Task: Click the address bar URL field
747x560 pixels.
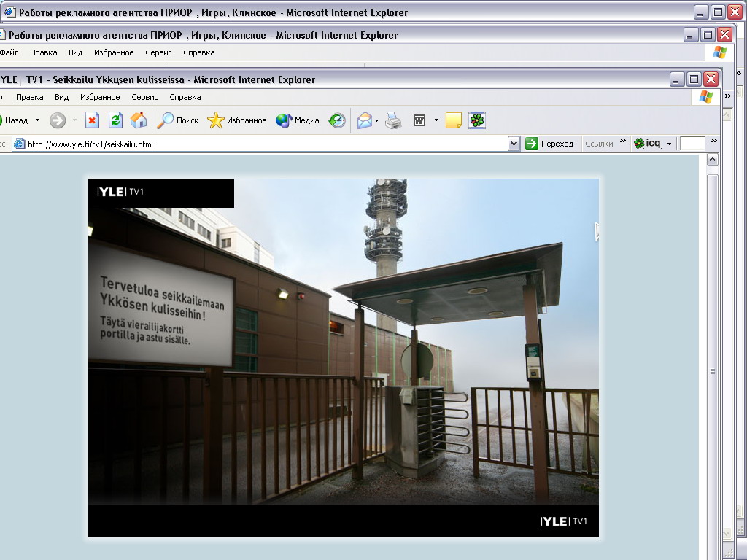Action: tap(263, 144)
